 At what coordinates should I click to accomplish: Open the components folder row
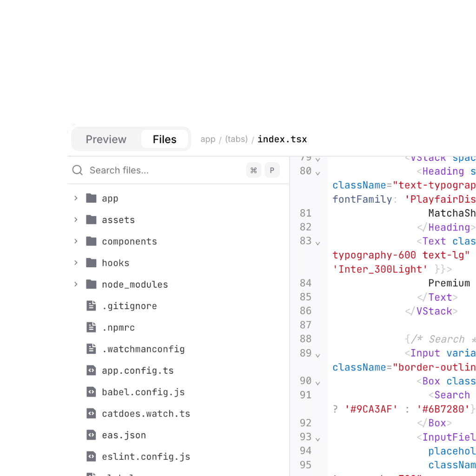pyautogui.click(x=178, y=241)
